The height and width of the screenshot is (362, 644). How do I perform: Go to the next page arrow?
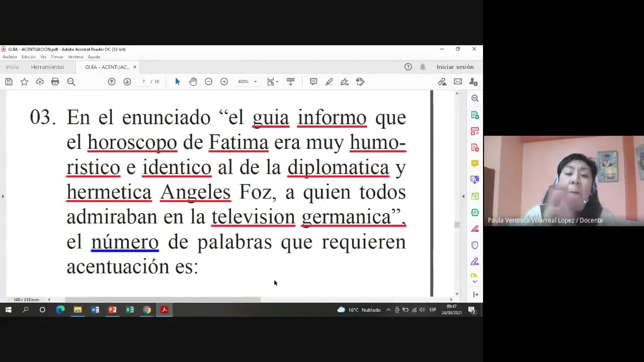pos(127,81)
